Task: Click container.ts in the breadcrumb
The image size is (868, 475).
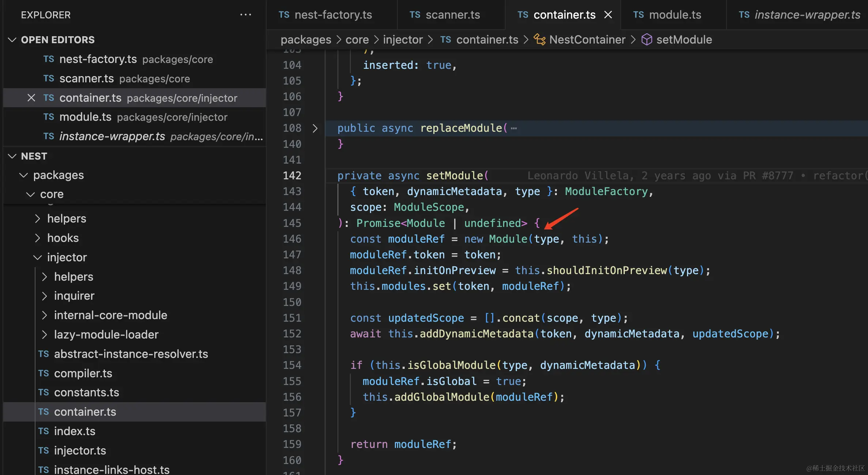Action: (487, 40)
